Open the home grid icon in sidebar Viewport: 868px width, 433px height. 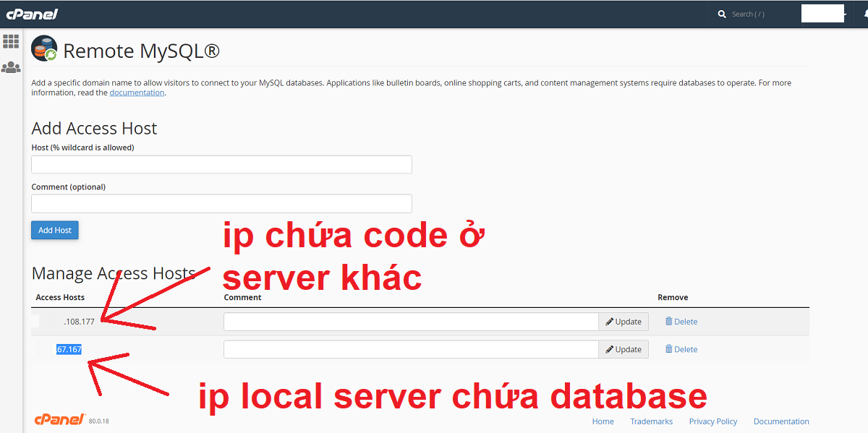pyautogui.click(x=11, y=41)
